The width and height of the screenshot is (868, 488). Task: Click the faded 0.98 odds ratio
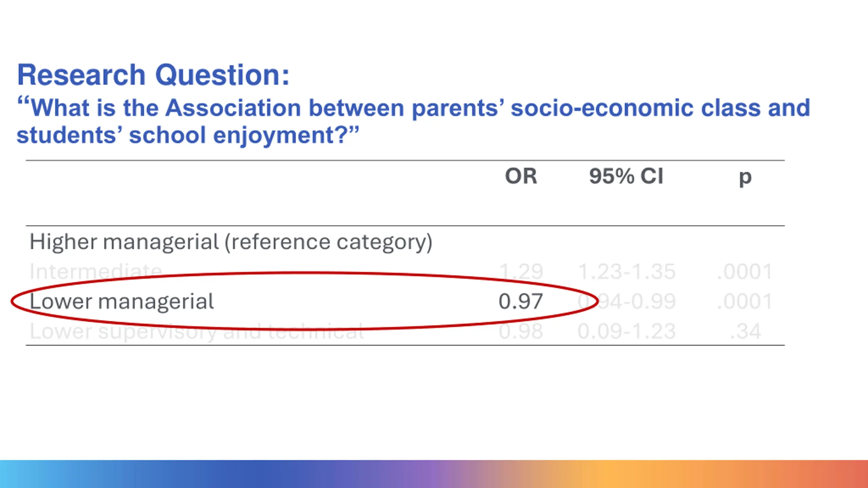[520, 331]
